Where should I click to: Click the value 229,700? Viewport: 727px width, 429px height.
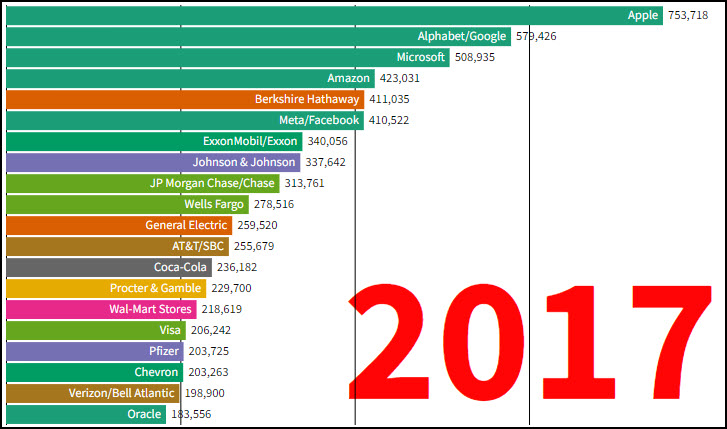pyautogui.click(x=231, y=288)
